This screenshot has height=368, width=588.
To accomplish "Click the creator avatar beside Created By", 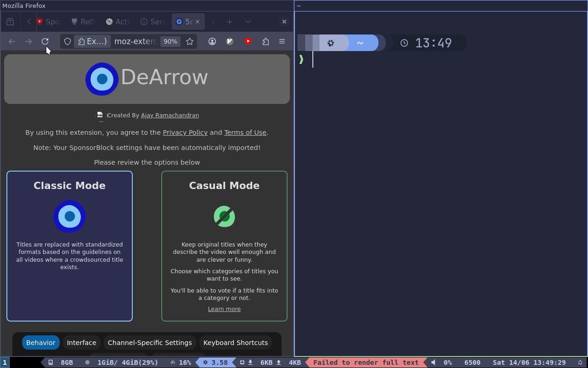I will (x=100, y=115).
